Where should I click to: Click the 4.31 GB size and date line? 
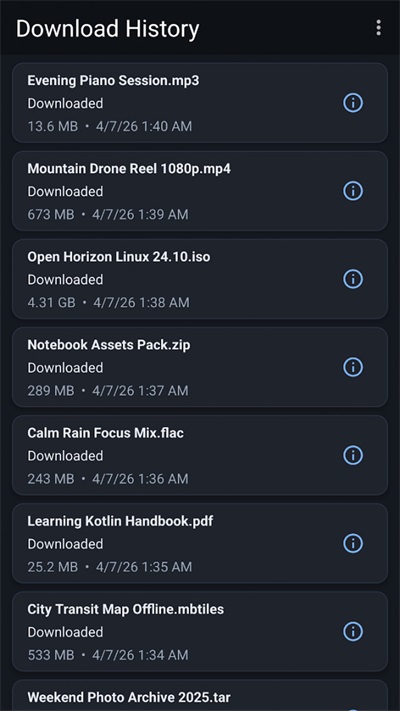point(108,302)
